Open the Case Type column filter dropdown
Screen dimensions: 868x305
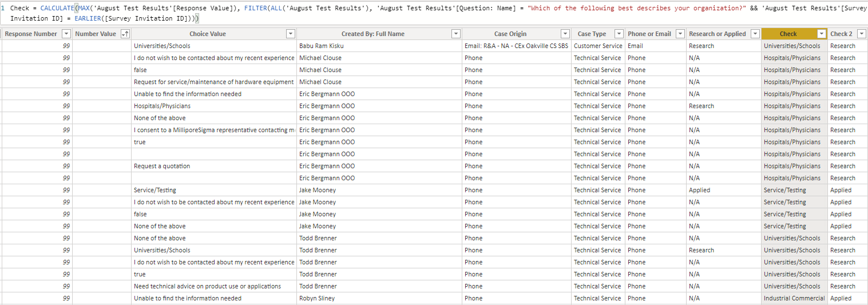pos(619,34)
